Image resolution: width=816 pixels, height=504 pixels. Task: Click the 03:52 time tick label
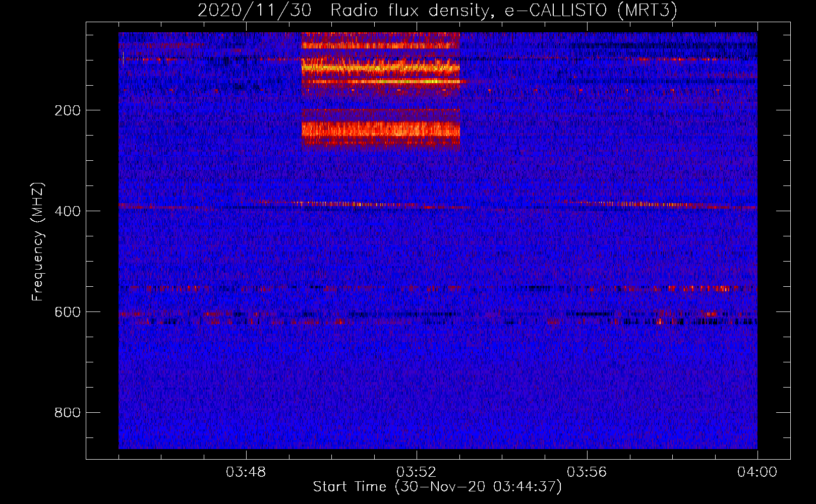pyautogui.click(x=417, y=472)
